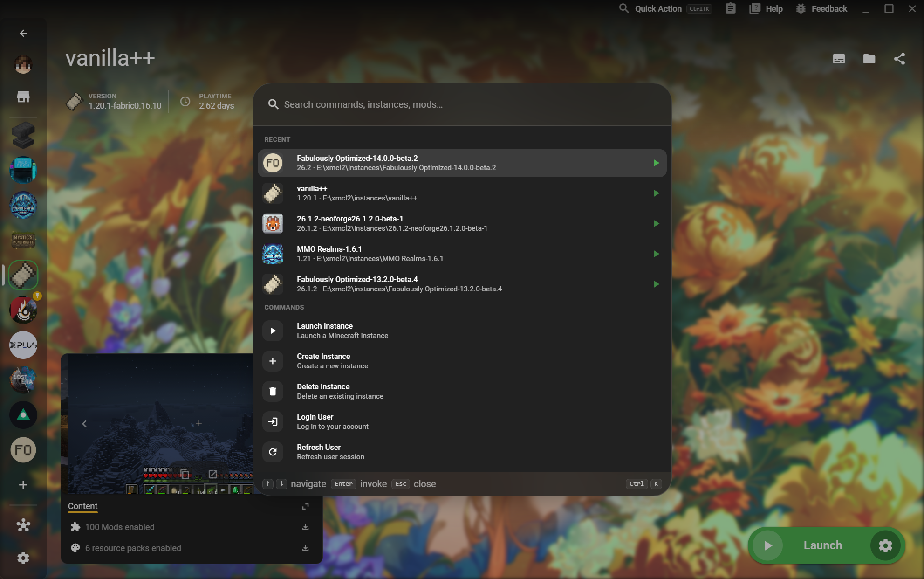
Task: Add a new instance with sidebar plus
Action: [23, 485]
